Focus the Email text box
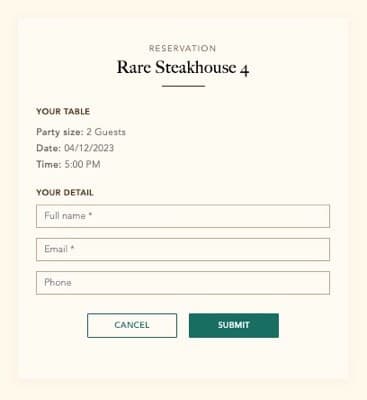367x400 pixels. pyautogui.click(x=183, y=250)
